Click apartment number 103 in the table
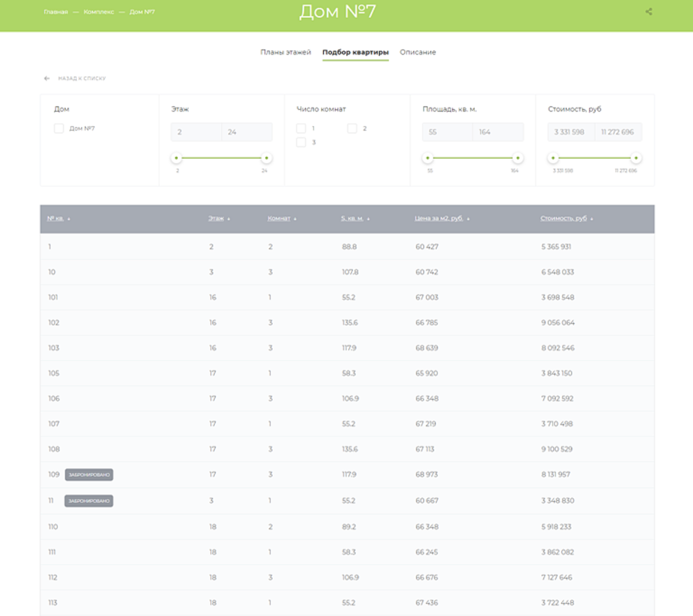 [54, 348]
